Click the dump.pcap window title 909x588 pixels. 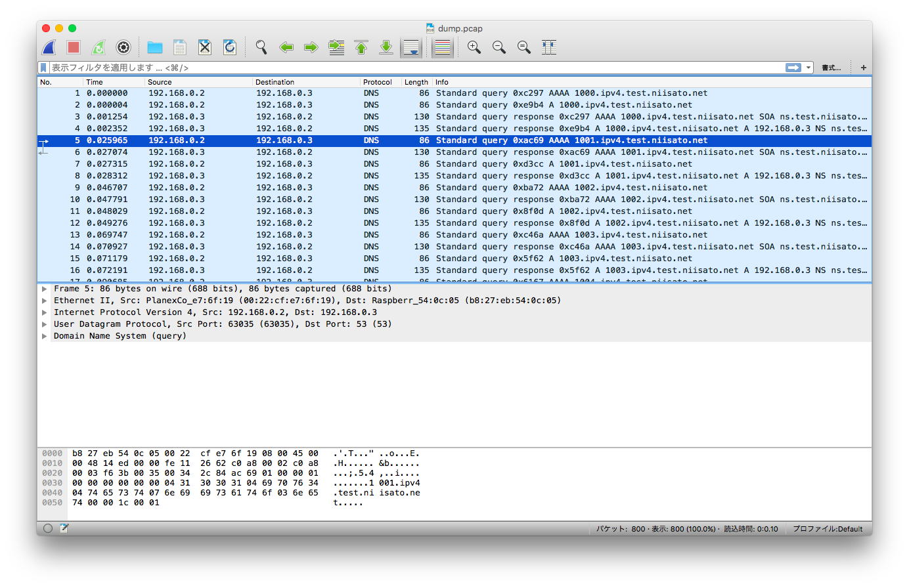(460, 28)
